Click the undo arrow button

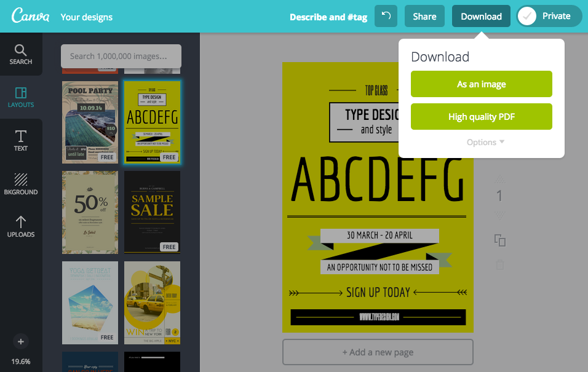coord(386,16)
